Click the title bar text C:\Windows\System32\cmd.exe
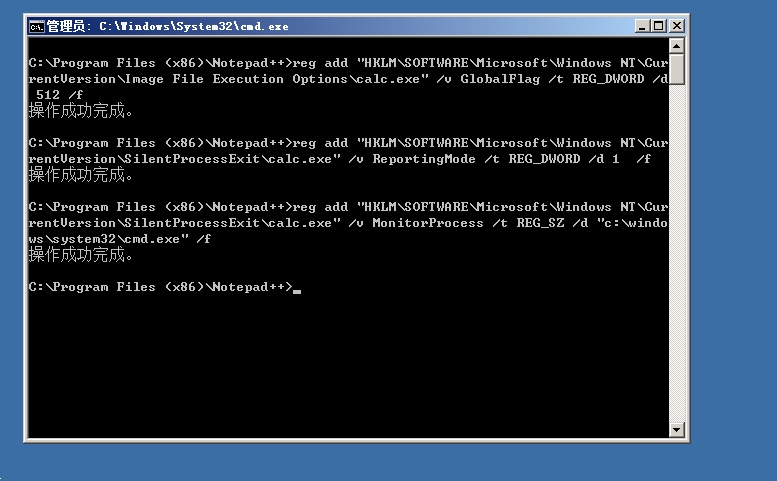Viewport: 777px width, 481px height. point(193,26)
